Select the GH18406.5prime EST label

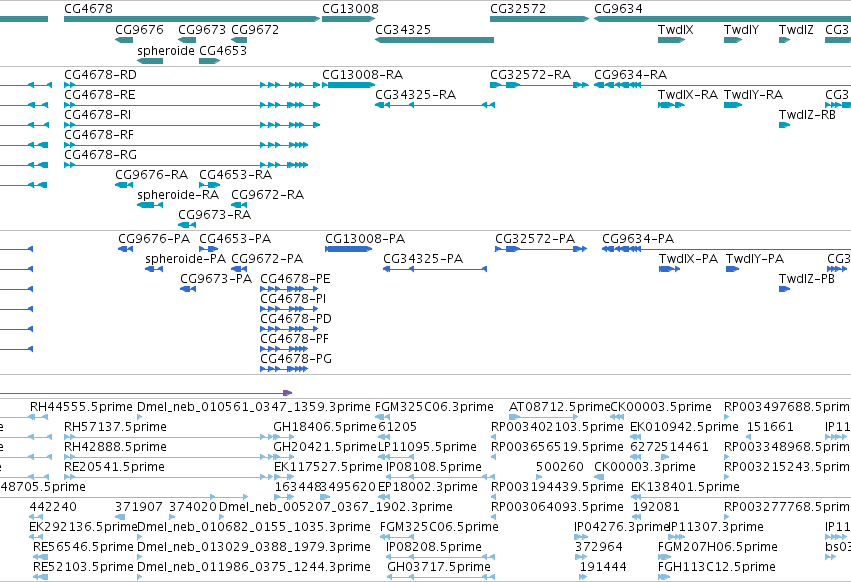[325, 427]
